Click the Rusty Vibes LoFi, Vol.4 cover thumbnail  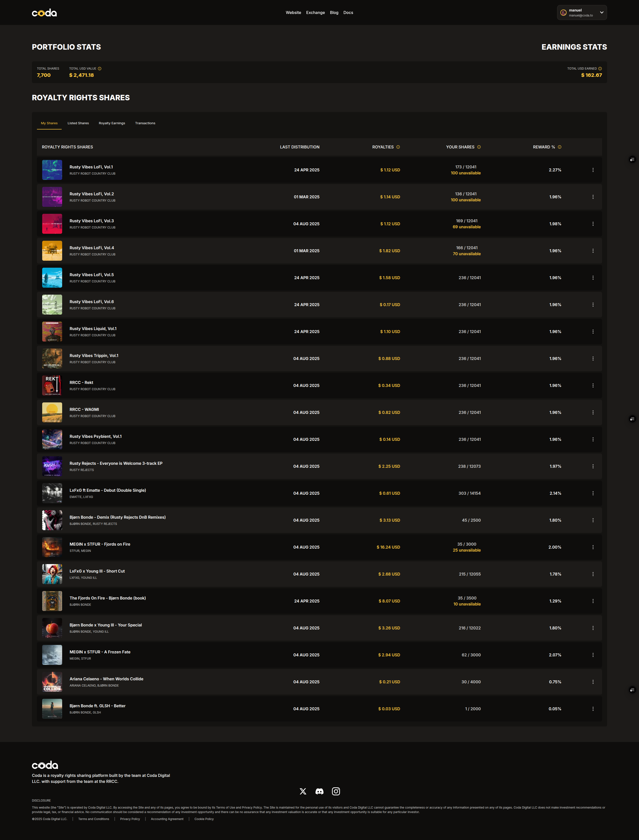click(x=52, y=251)
